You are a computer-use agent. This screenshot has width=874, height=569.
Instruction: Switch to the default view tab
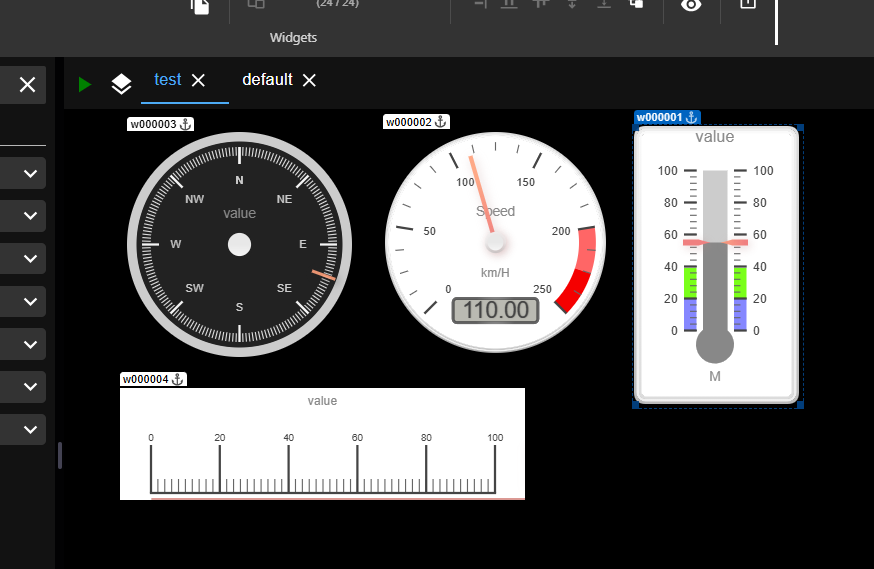tap(267, 80)
